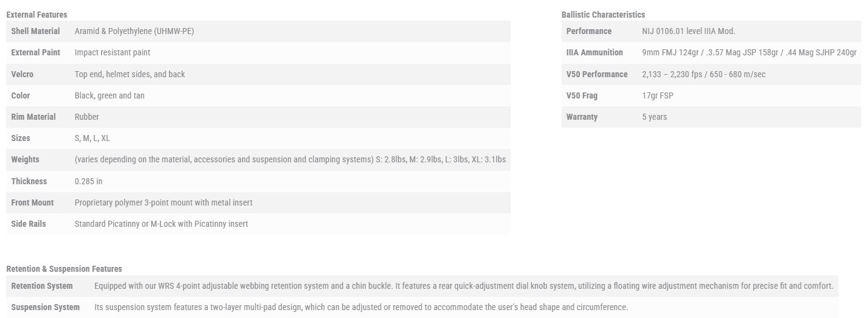Click the Ballistic Characteristics heading
This screenshot has width=868, height=318.
click(603, 15)
